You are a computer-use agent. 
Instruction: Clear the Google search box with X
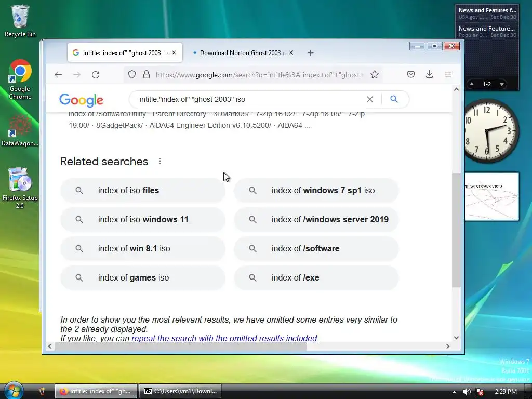(370, 99)
